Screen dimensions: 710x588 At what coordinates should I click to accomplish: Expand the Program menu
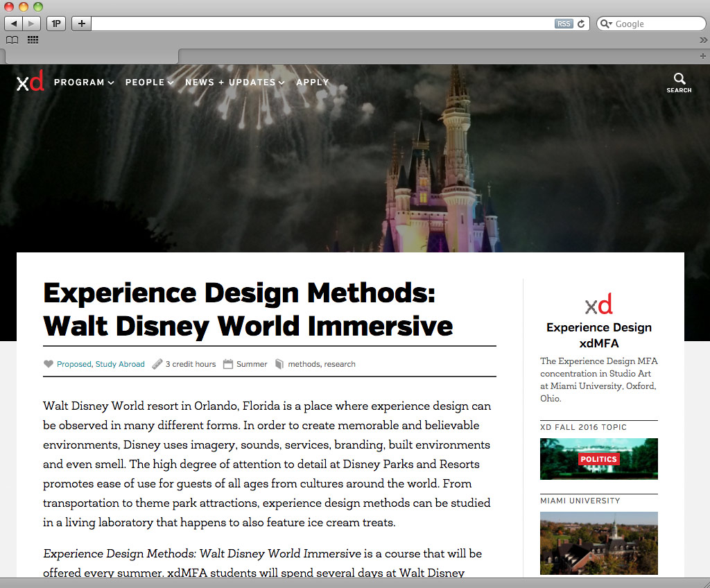[84, 83]
